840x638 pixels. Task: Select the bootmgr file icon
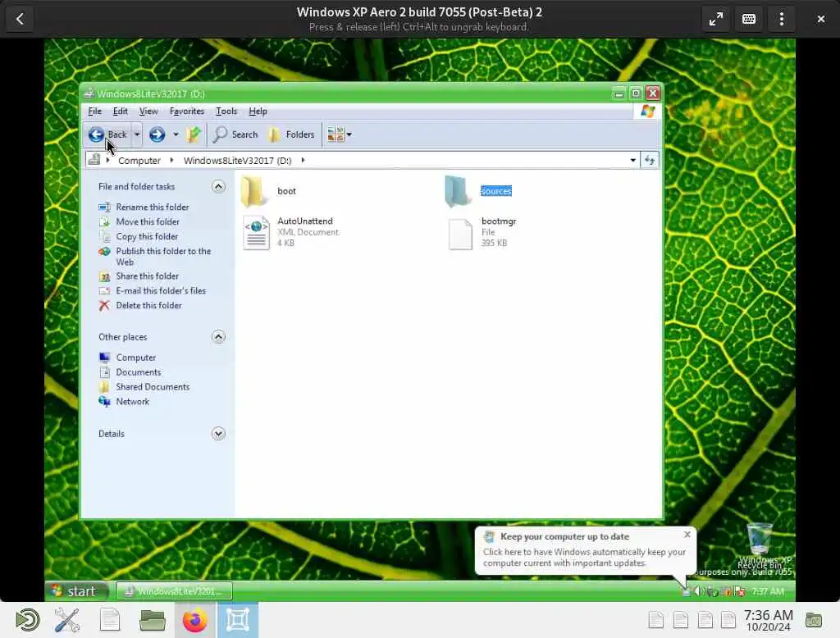coord(460,234)
